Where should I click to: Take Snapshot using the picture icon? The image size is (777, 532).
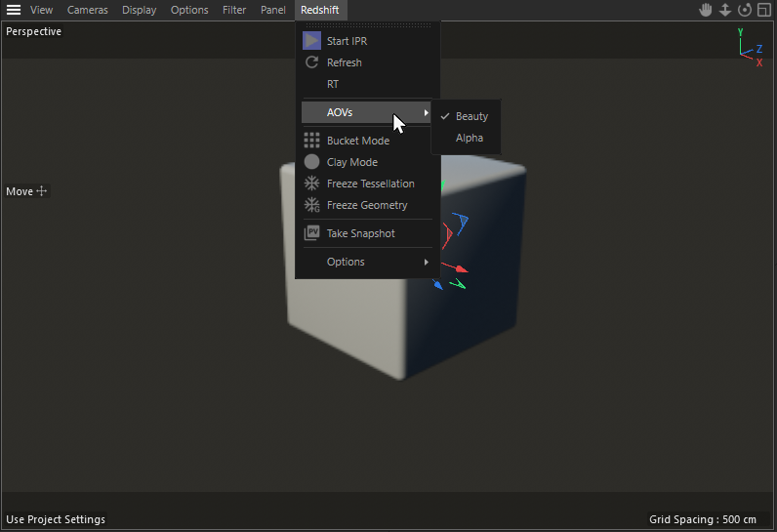(x=311, y=233)
